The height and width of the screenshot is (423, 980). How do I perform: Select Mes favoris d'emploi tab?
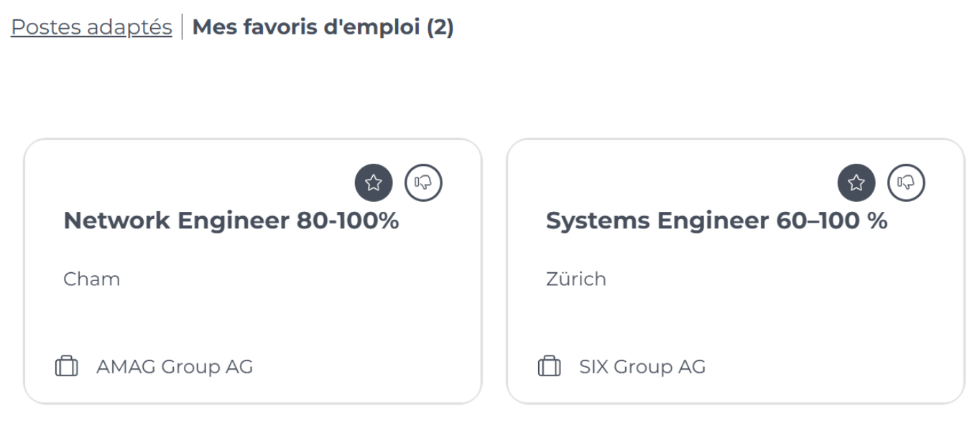tap(308, 27)
